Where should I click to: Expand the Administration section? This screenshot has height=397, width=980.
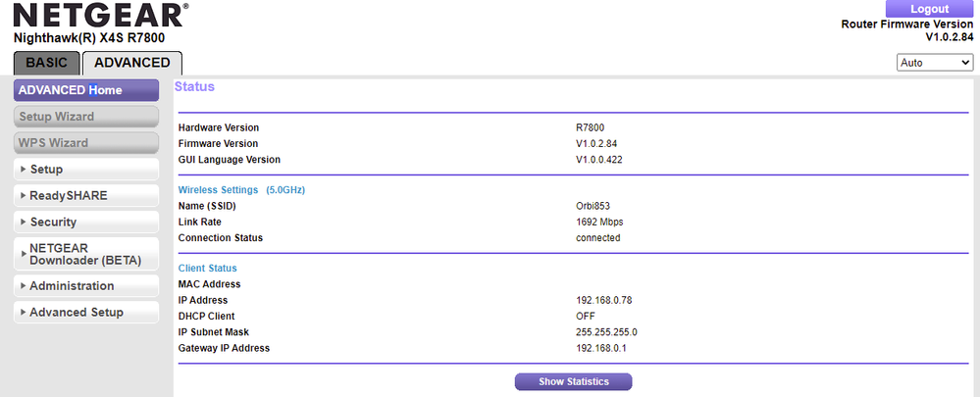[86, 286]
